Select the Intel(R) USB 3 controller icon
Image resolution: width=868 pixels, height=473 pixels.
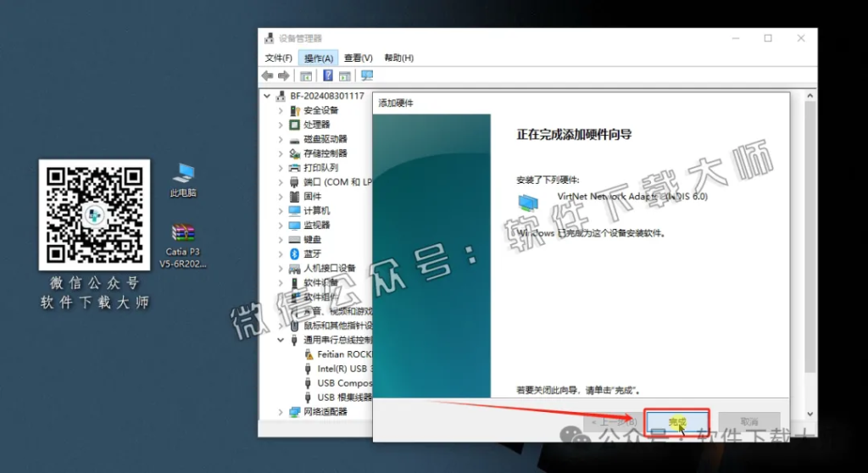point(308,369)
